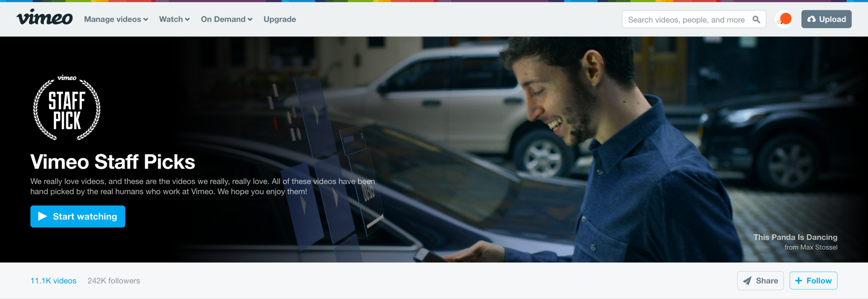View the 11.1K videos list
This screenshot has height=299, width=868.
point(53,281)
